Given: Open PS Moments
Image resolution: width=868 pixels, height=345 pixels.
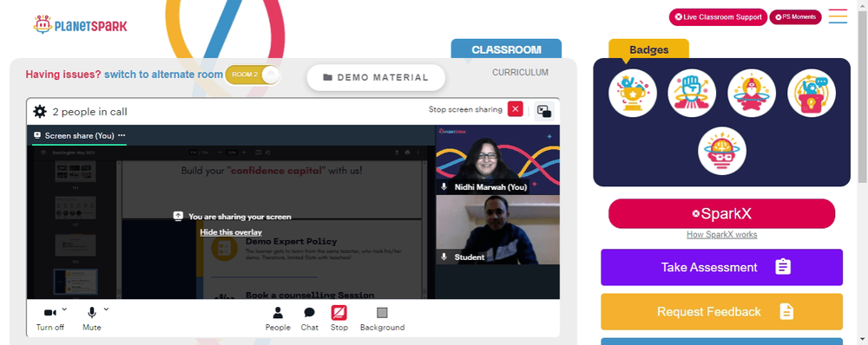Looking at the screenshot, I should 795,17.
